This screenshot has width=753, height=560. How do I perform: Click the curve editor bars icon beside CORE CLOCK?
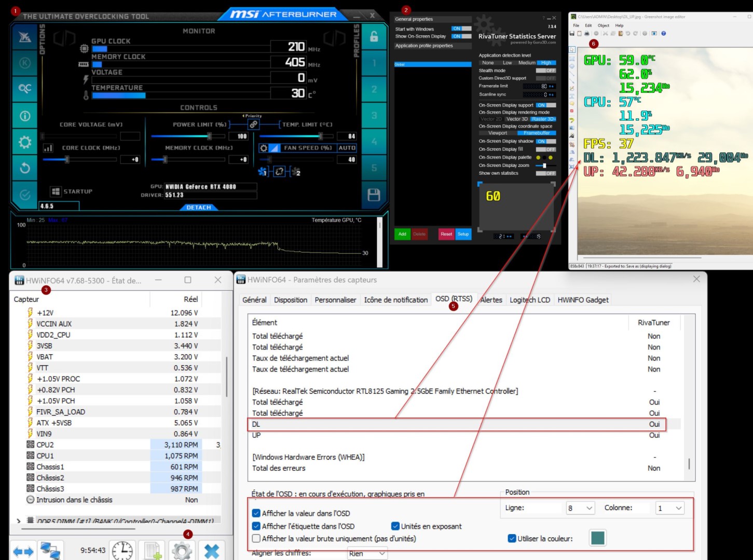[x=48, y=148]
